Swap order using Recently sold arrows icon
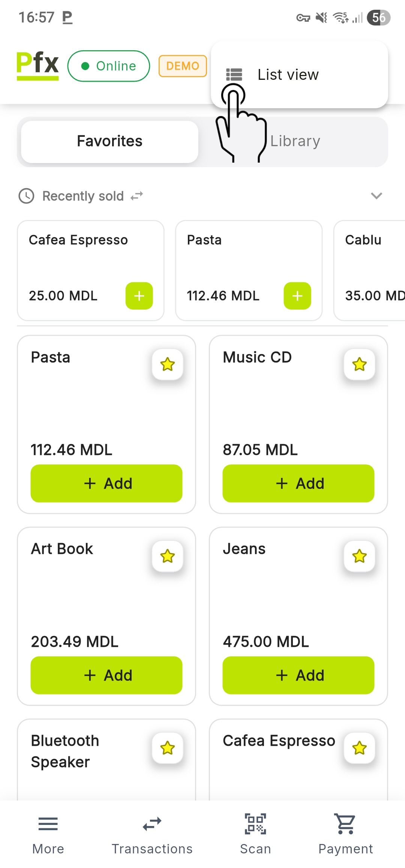 pos(137,196)
